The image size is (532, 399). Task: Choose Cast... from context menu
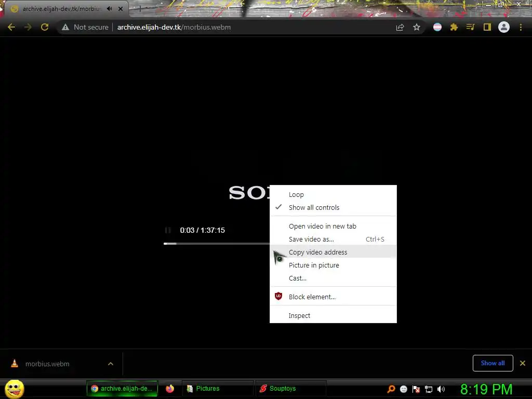(x=333, y=278)
